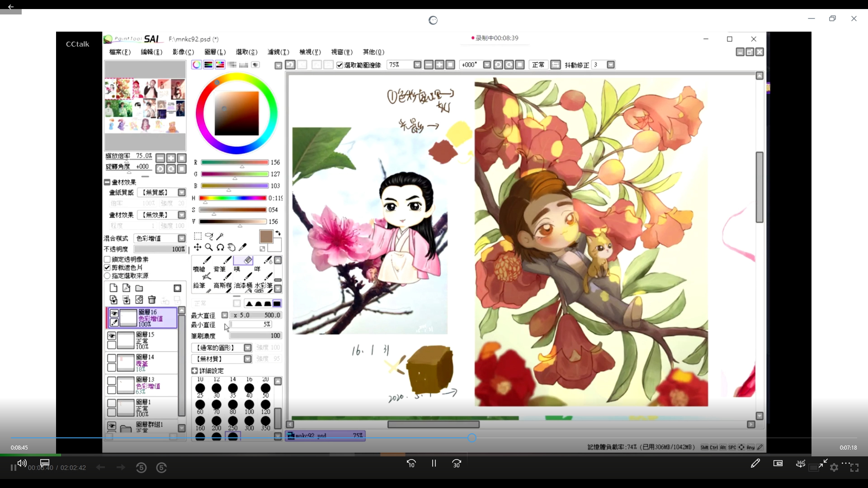868x488 pixels.
Task: Create a new layer folder
Action: 139,288
